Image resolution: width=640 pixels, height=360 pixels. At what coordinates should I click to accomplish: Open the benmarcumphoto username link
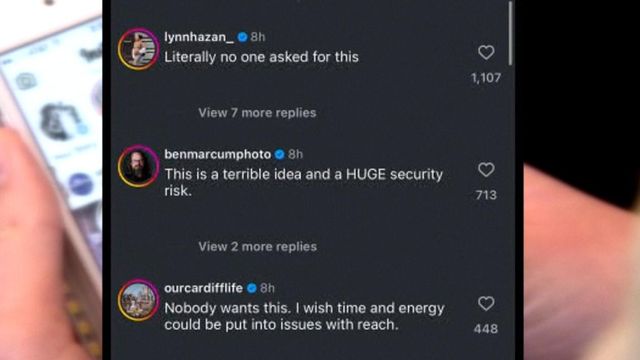(x=218, y=154)
